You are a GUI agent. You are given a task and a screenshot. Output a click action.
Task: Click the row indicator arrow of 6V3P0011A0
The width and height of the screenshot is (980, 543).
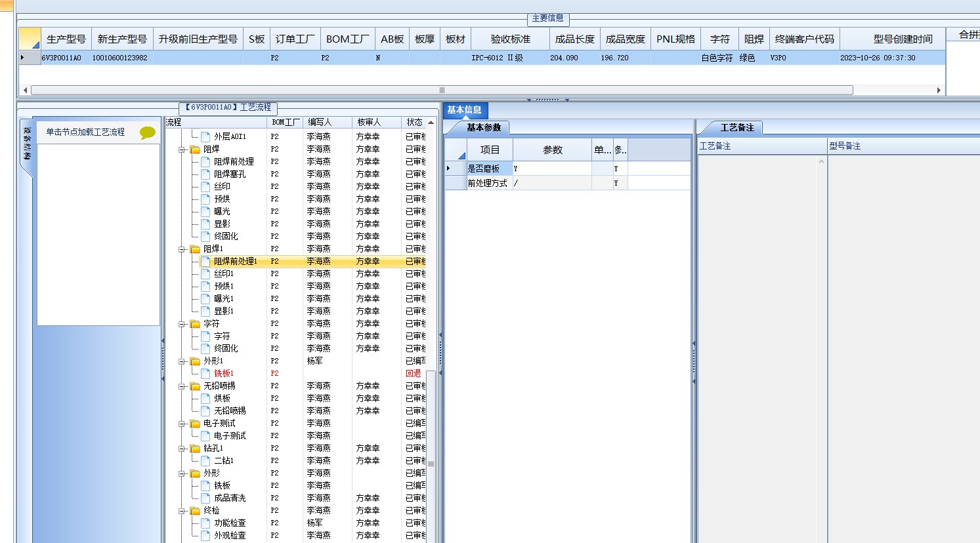23,58
